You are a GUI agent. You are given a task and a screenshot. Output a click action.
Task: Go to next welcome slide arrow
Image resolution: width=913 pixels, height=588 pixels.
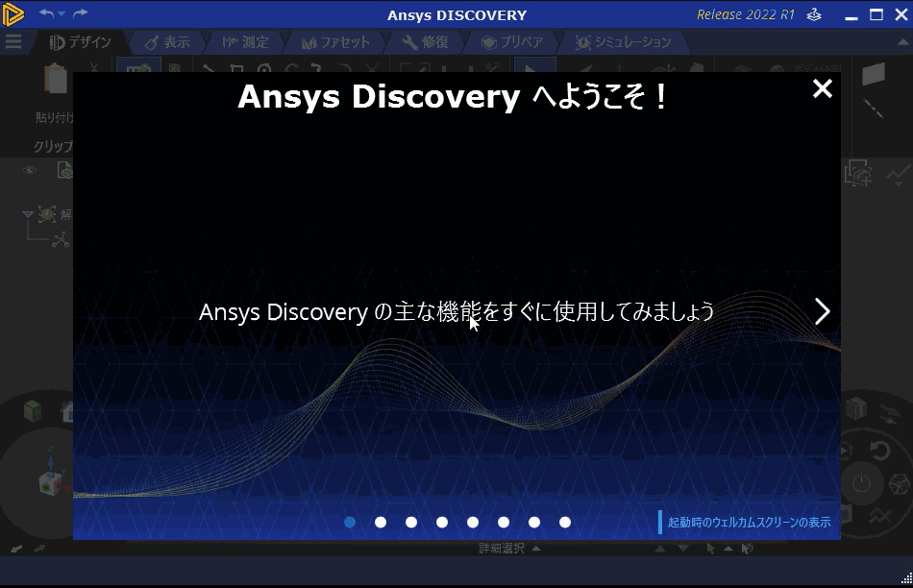(822, 311)
